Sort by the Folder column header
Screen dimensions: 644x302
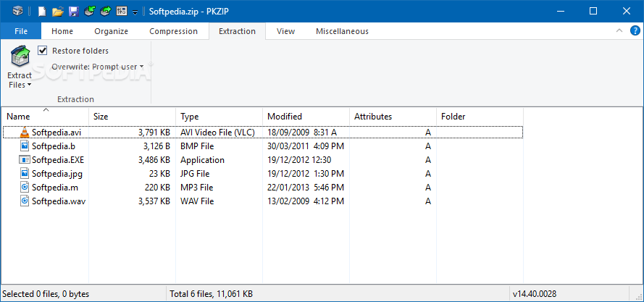click(480, 117)
